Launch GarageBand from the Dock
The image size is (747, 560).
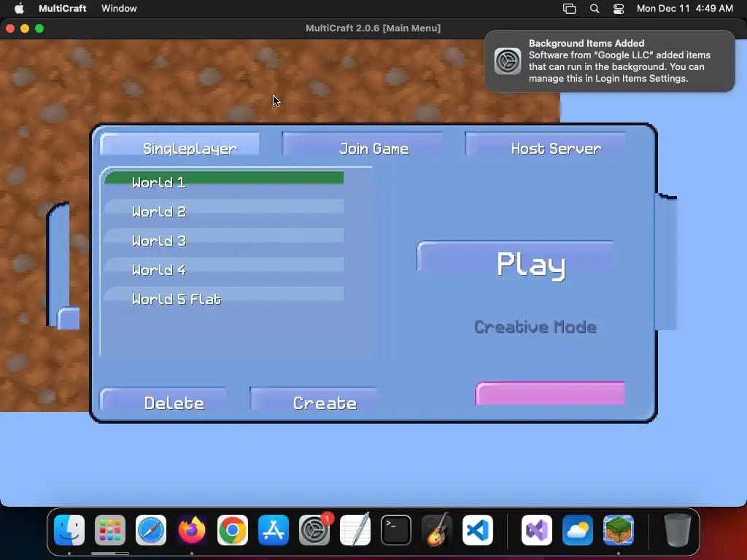437,530
